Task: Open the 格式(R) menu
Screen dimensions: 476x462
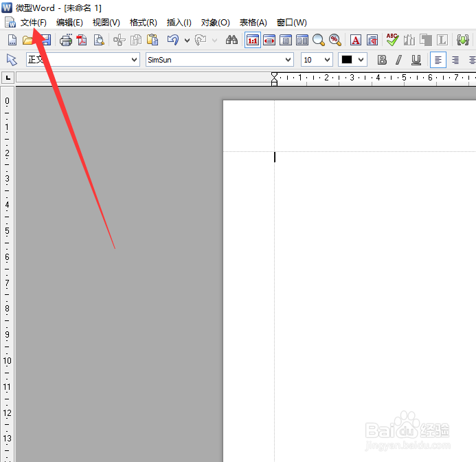Action: point(144,23)
